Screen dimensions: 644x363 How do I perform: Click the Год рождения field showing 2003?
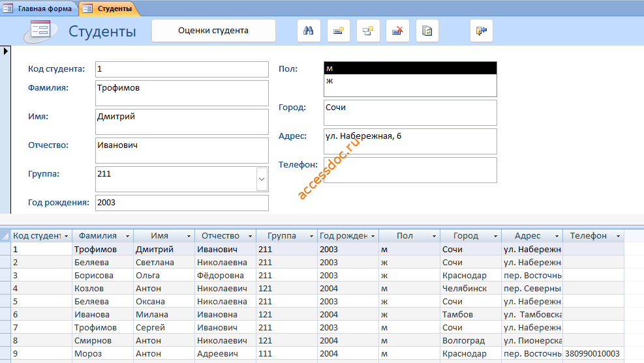coord(182,203)
